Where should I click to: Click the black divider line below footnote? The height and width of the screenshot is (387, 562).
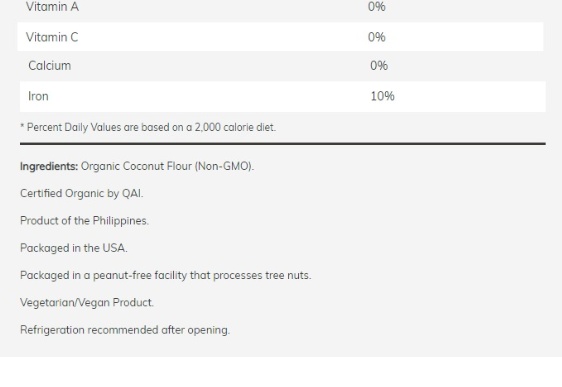tap(283, 144)
